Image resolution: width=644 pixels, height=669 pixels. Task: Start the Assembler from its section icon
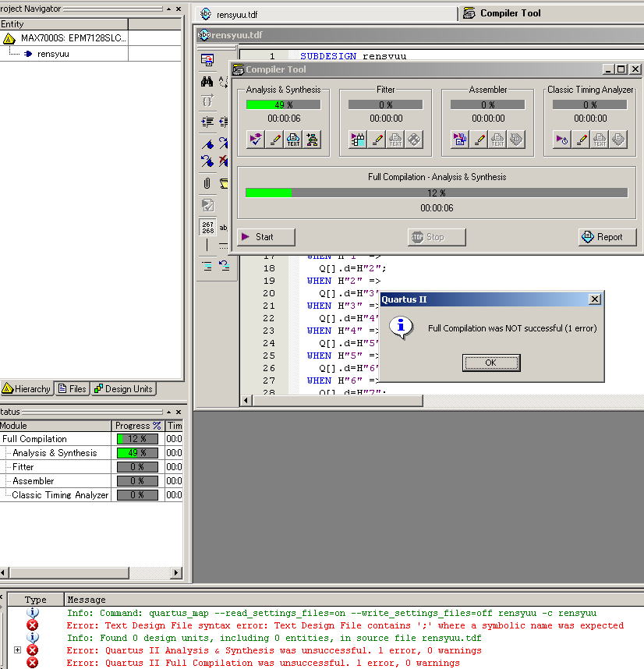click(460, 140)
